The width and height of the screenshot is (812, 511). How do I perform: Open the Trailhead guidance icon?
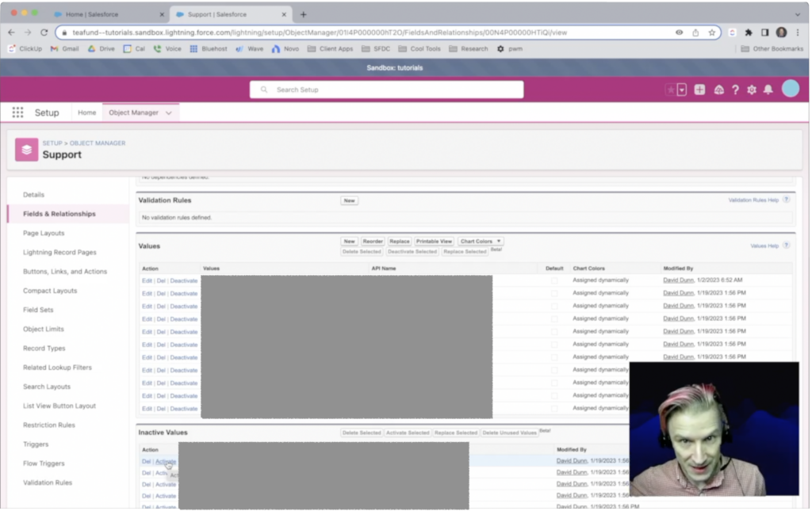click(718, 90)
